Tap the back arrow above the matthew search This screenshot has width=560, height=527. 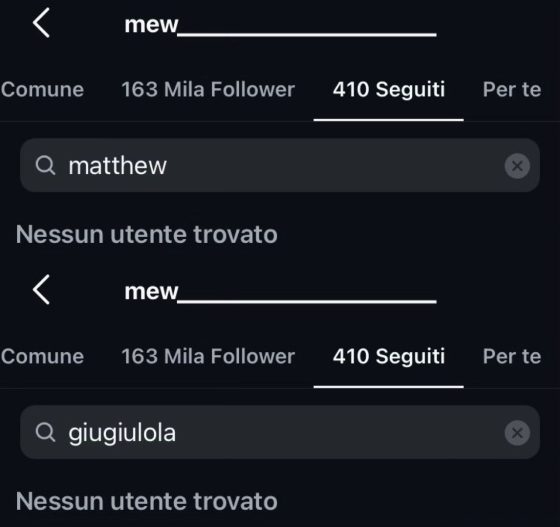tap(41, 23)
